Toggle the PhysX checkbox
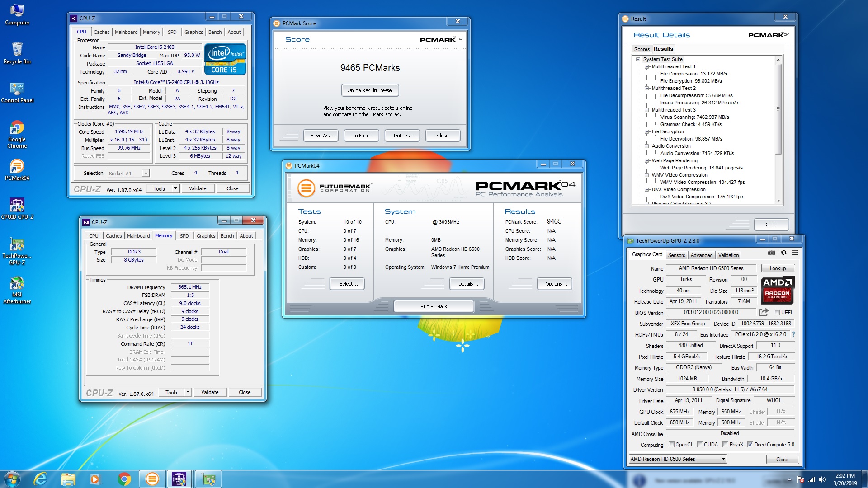Viewport: 868px width, 488px height. pos(725,445)
